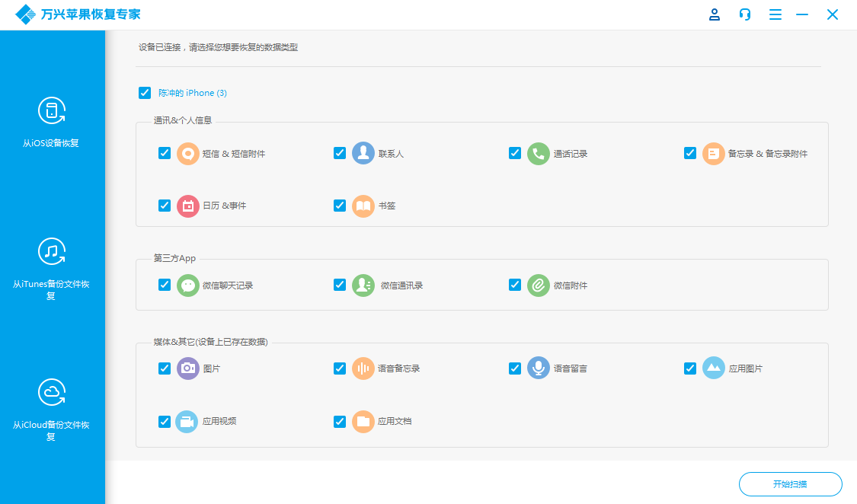This screenshot has height=504, width=857.
Task: Uncheck the 通话记录 checkbox
Action: coord(515,153)
